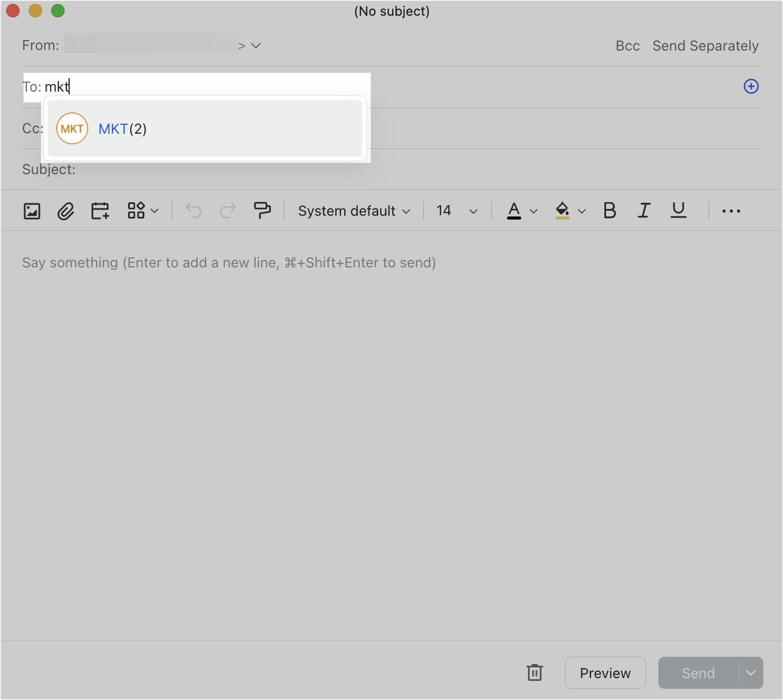Select Send Separately option

706,46
